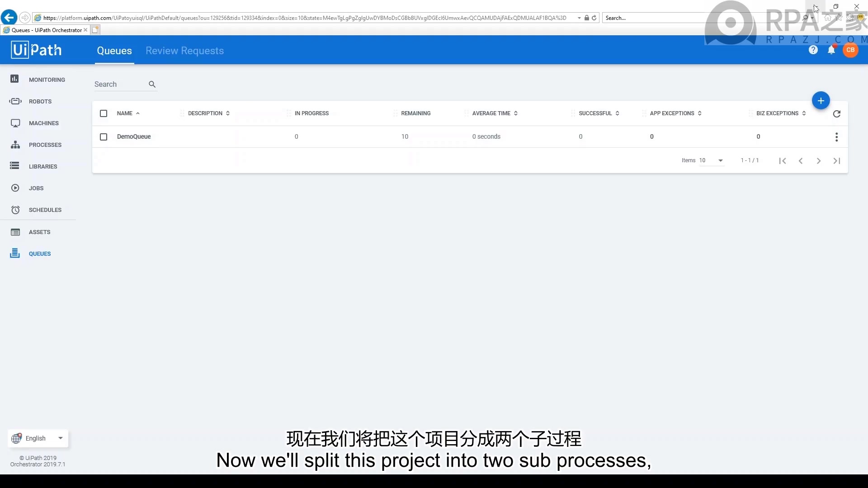Open the notifications bell
This screenshot has width=868, height=488.
(x=831, y=50)
